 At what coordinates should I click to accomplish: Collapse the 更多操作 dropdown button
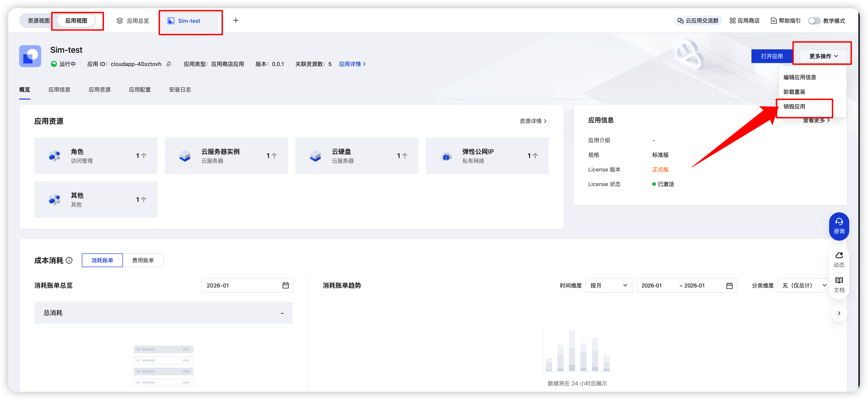tap(823, 56)
